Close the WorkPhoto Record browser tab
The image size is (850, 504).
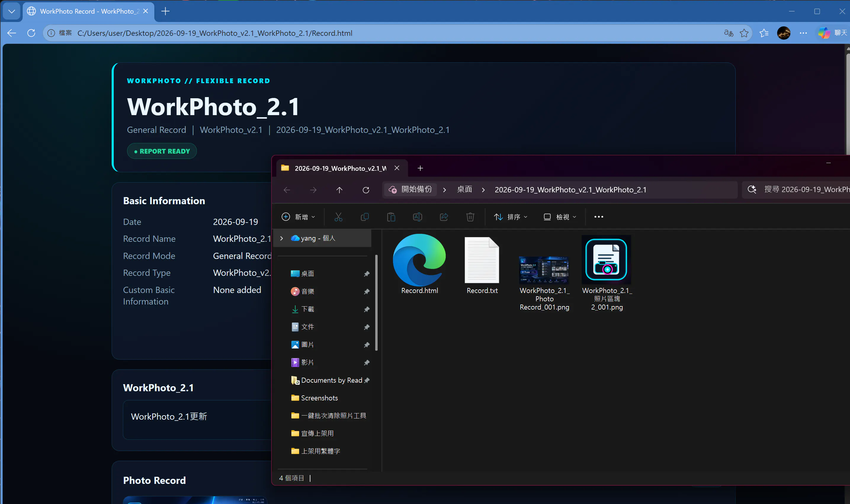146,11
